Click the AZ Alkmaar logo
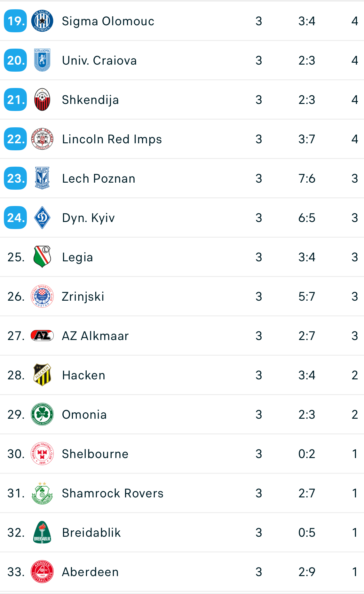 pos(42,336)
